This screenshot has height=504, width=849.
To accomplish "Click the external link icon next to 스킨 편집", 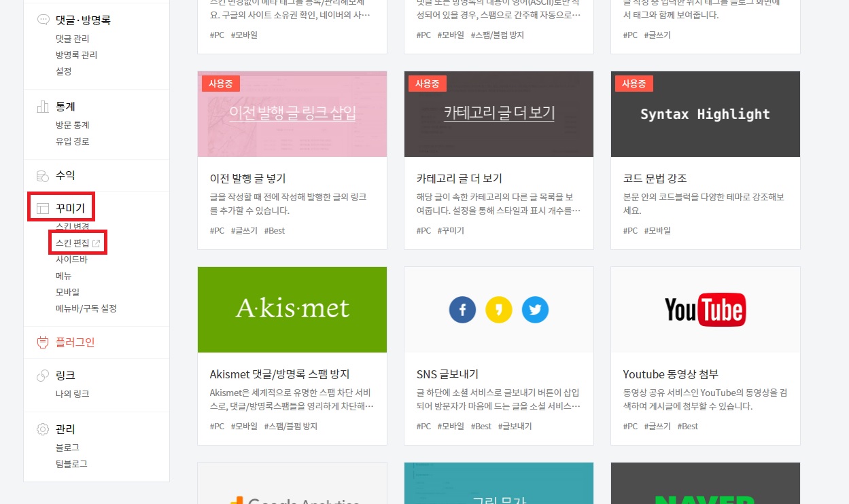I will [97, 243].
